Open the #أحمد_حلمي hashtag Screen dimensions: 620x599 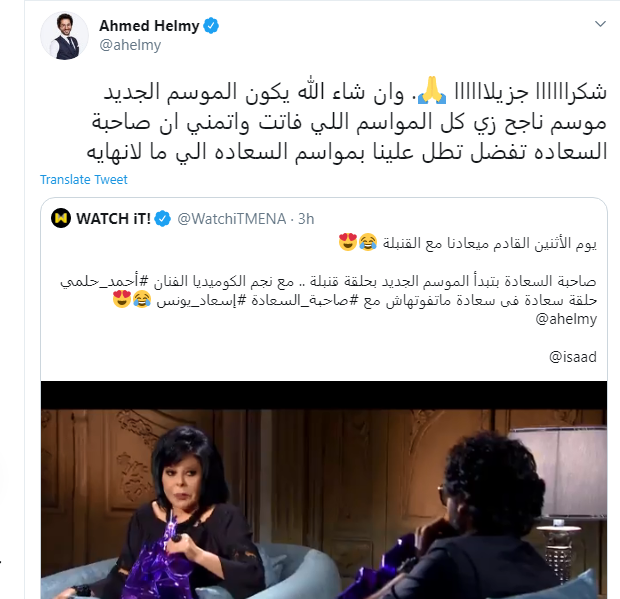[x=104, y=282]
